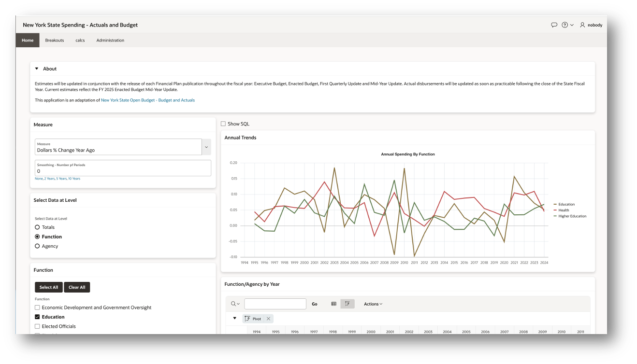This screenshot has width=637, height=364.
Task: Switch to the Home tab
Action: pos(28,40)
